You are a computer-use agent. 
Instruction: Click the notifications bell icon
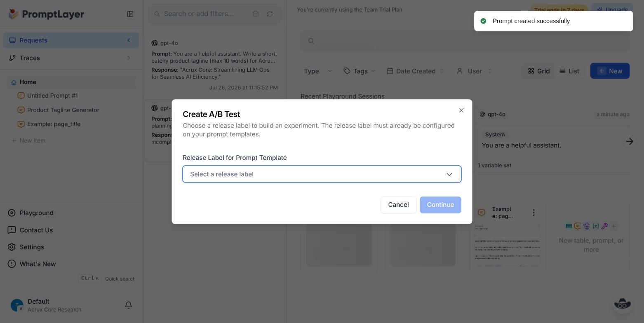click(x=129, y=305)
